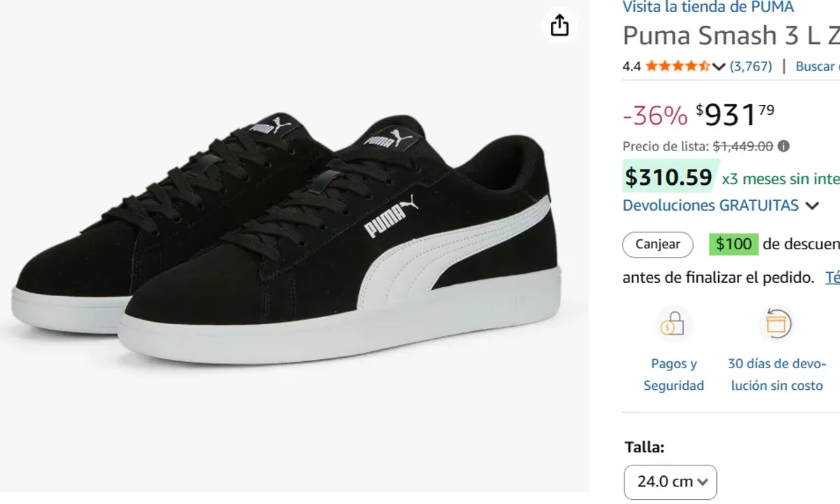Click the share icon on the product image
Screen dimensions: 840x504
[x=559, y=25]
